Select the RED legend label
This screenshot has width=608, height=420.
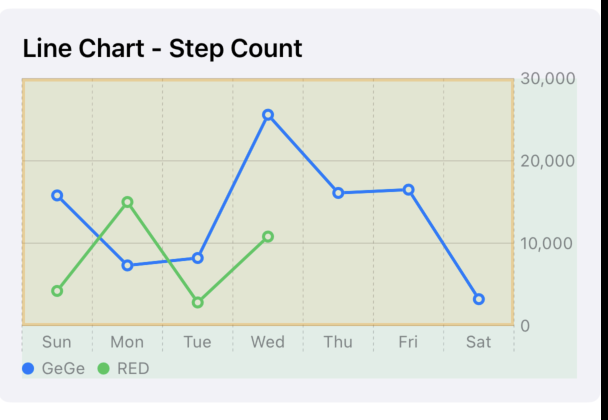(x=133, y=368)
